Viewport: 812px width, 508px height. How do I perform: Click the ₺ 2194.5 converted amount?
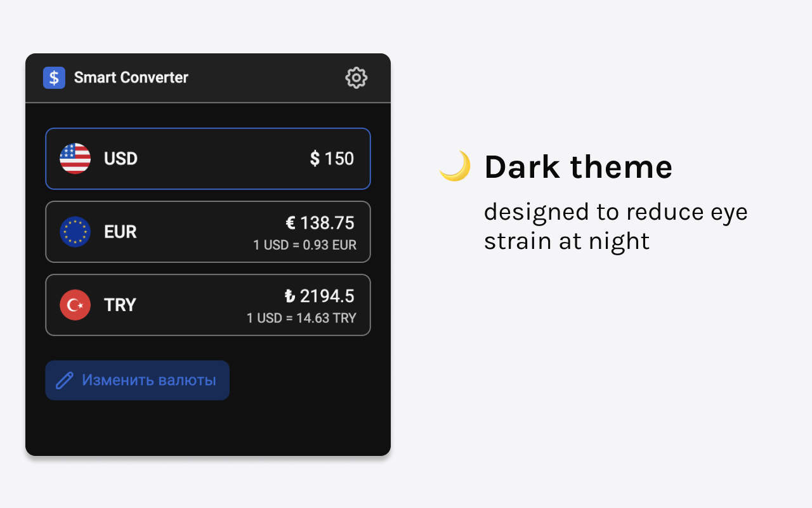(x=319, y=296)
